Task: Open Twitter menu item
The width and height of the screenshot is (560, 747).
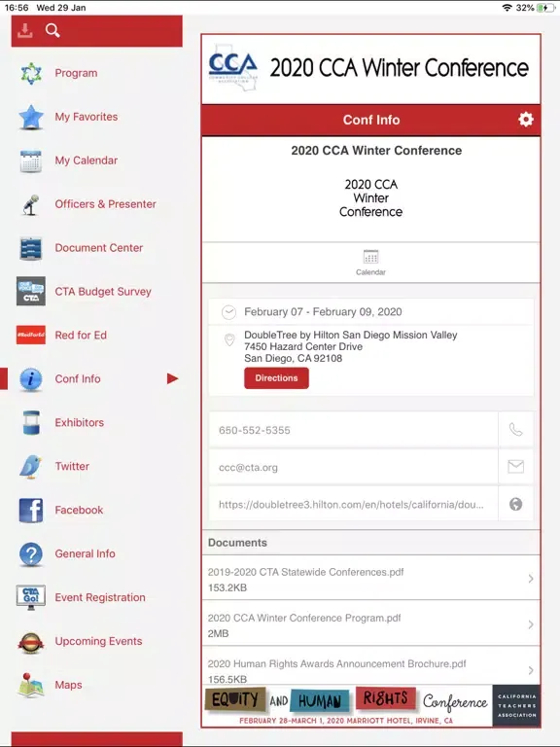Action: pyautogui.click(x=72, y=467)
